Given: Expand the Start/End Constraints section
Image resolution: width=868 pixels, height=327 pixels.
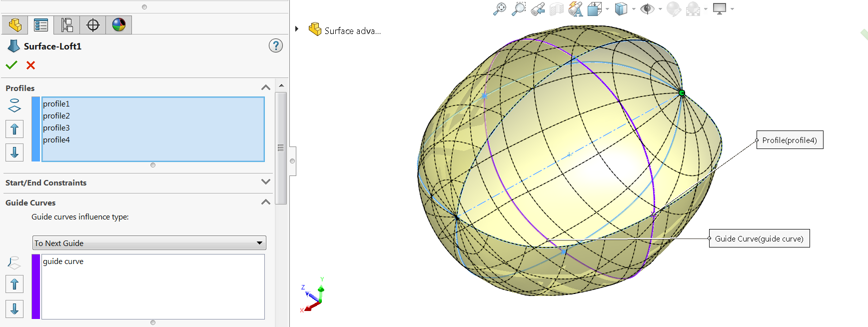Looking at the screenshot, I should point(265,182).
